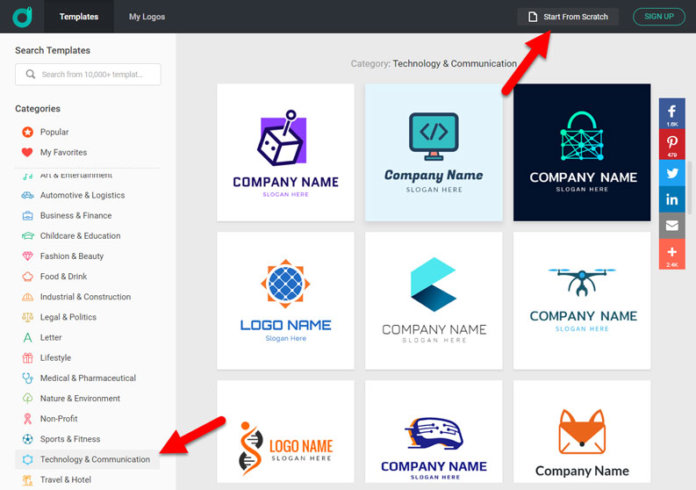
Task: Open more sharing options plus icon
Action: tap(672, 254)
